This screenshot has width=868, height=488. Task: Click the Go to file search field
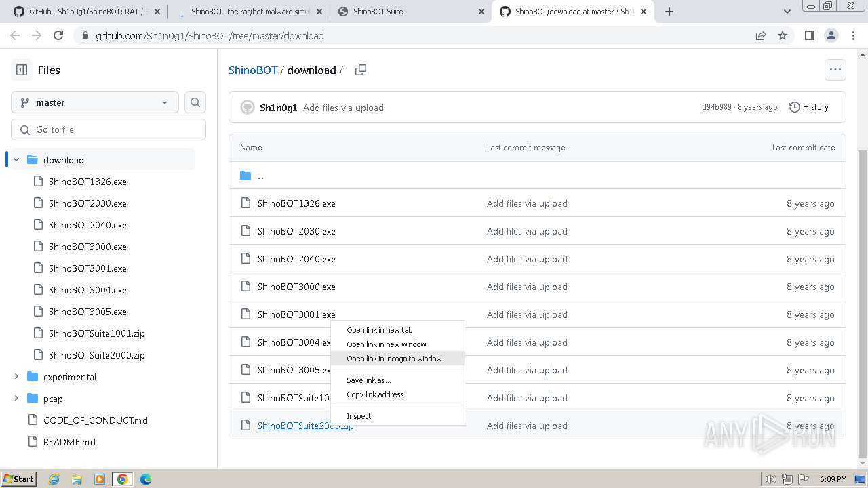tap(108, 129)
